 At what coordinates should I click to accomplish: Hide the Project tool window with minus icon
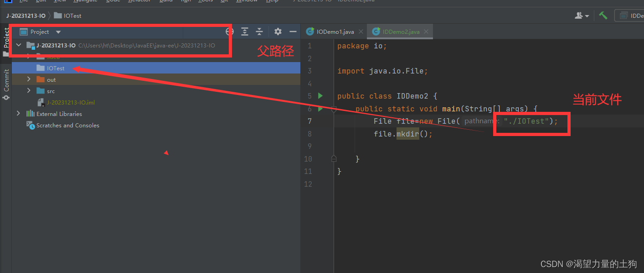293,31
